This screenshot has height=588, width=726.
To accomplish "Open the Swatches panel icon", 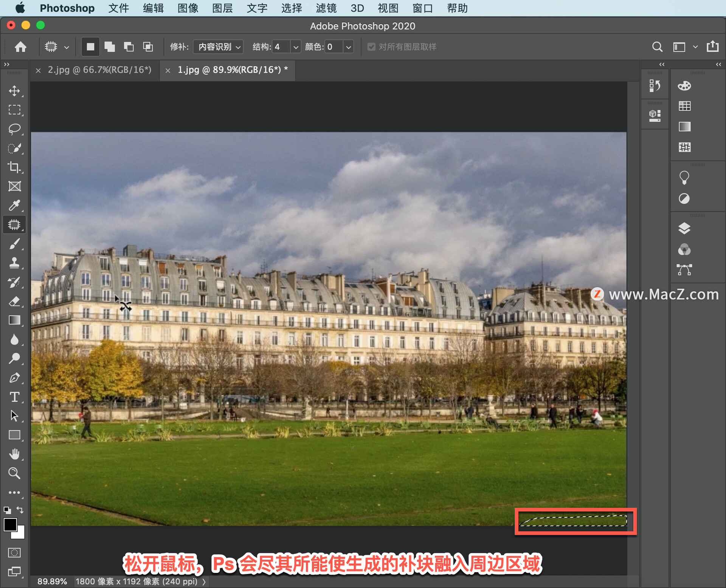I will [x=684, y=106].
